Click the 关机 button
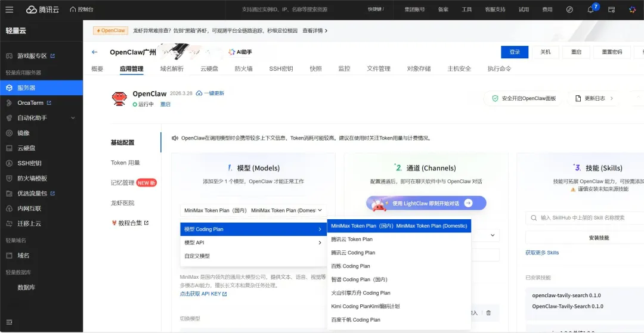 coord(546,52)
